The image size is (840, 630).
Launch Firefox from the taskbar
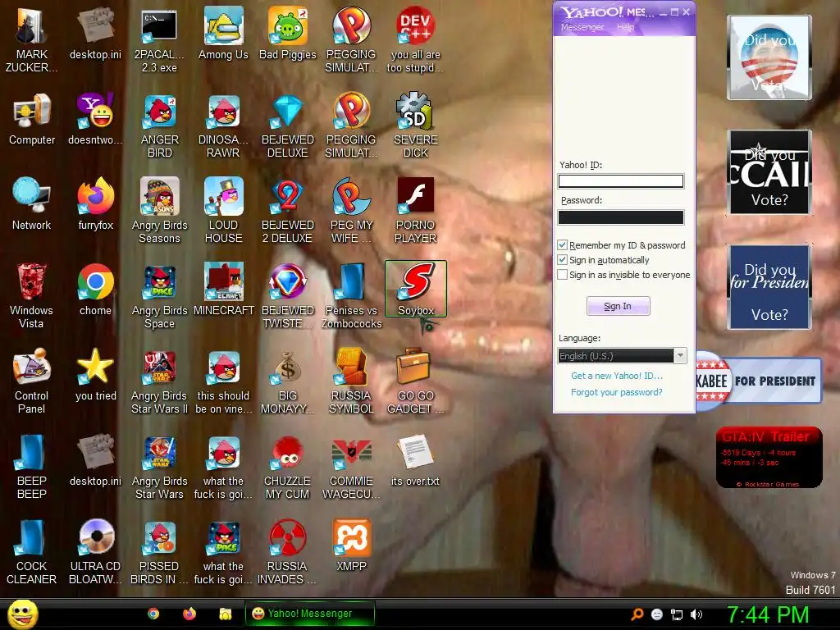pos(189,614)
